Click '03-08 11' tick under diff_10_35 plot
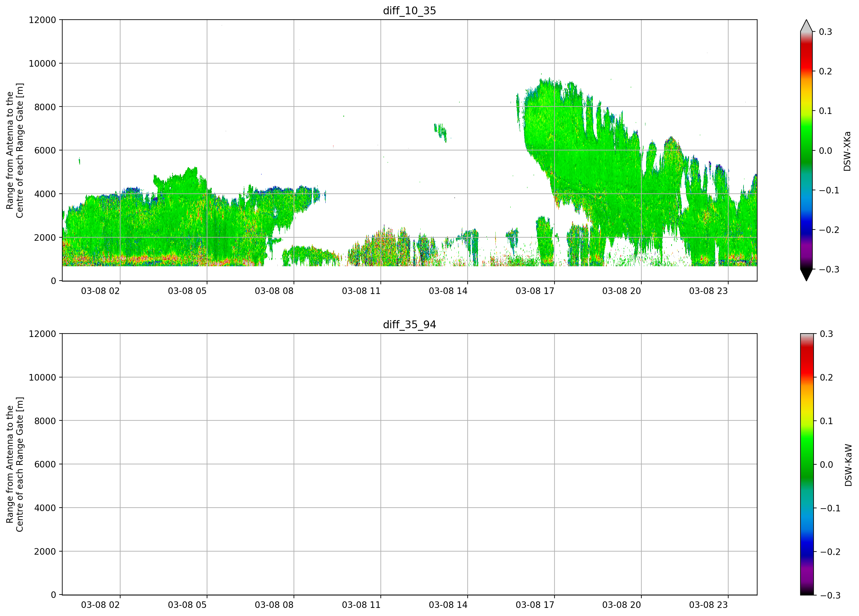Viewport: 859px width, 616px height. (361, 291)
